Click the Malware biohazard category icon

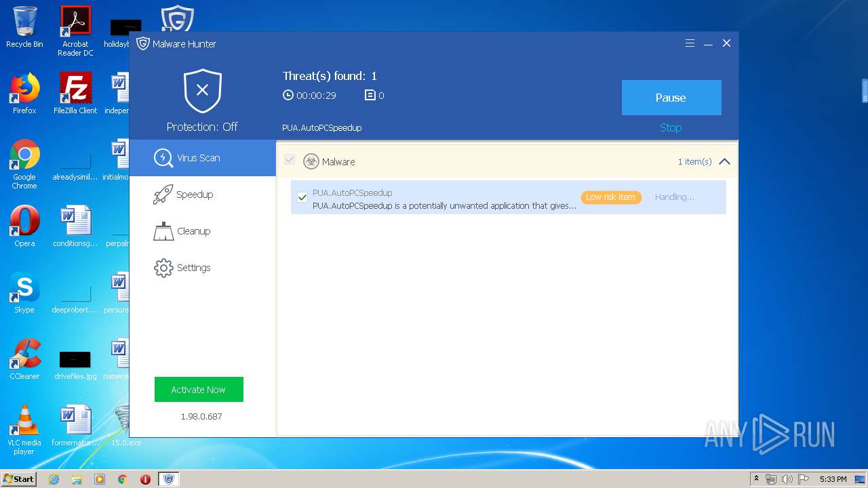coord(311,161)
